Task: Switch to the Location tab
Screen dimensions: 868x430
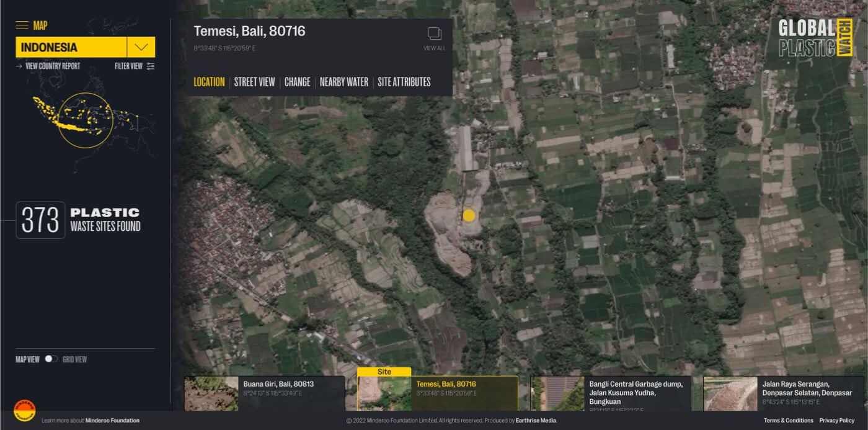Action: [209, 82]
